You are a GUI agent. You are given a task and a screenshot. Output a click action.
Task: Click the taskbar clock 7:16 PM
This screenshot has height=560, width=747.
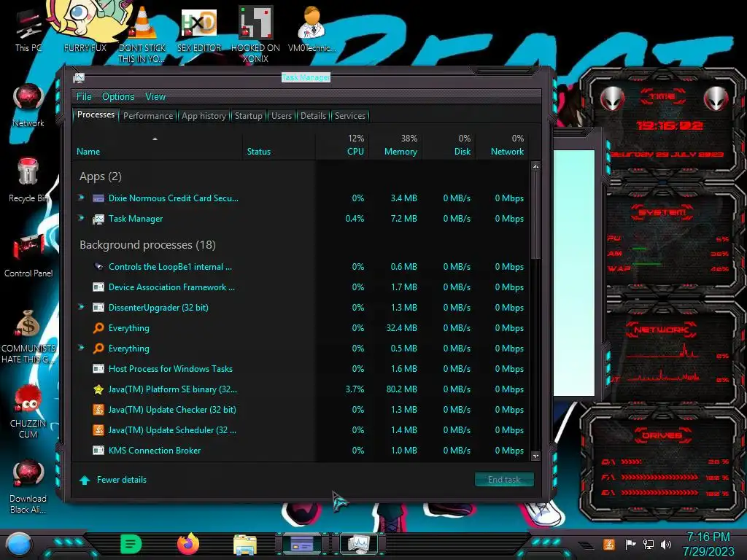coord(708,537)
